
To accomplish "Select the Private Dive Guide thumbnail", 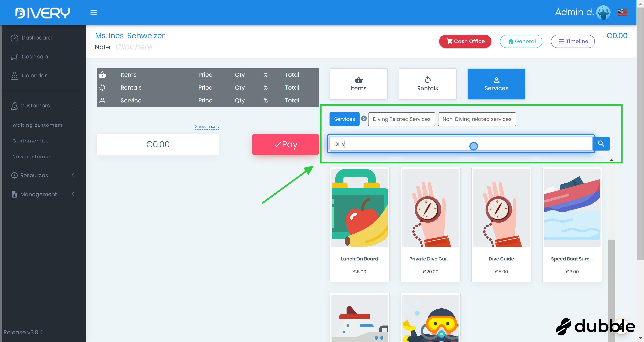I will (x=430, y=208).
